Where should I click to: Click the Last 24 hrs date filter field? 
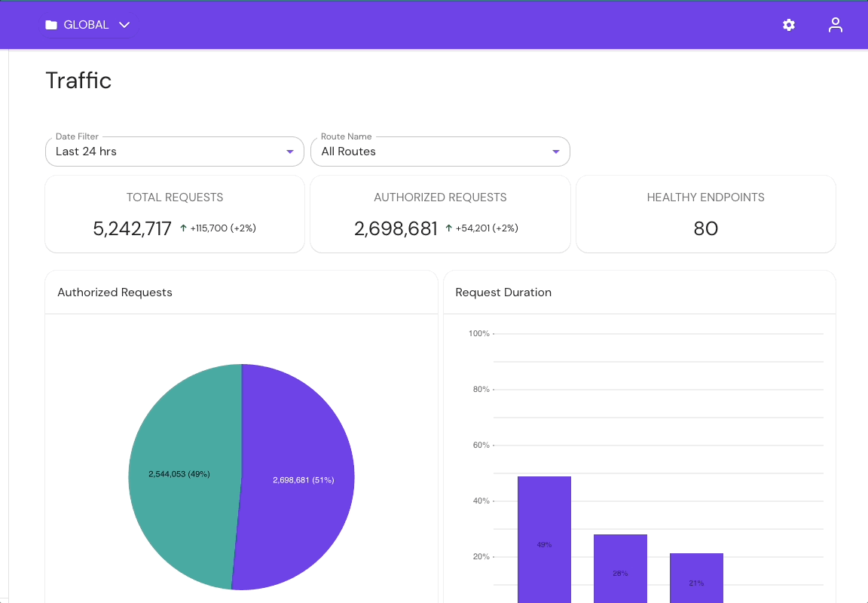click(x=166, y=152)
